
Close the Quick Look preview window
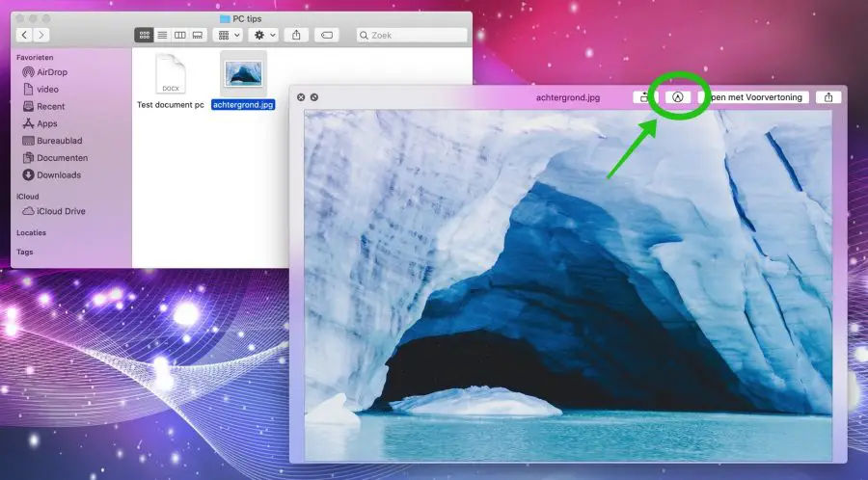[x=301, y=97]
